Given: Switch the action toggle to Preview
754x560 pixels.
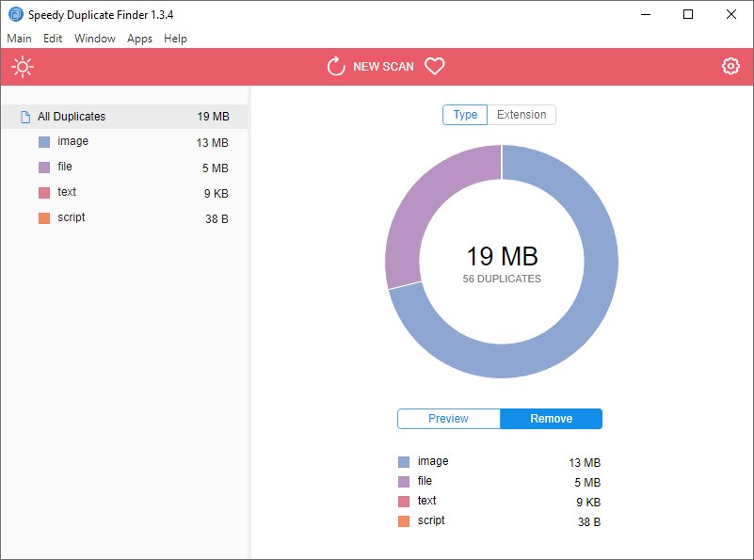Looking at the screenshot, I should pyautogui.click(x=448, y=418).
